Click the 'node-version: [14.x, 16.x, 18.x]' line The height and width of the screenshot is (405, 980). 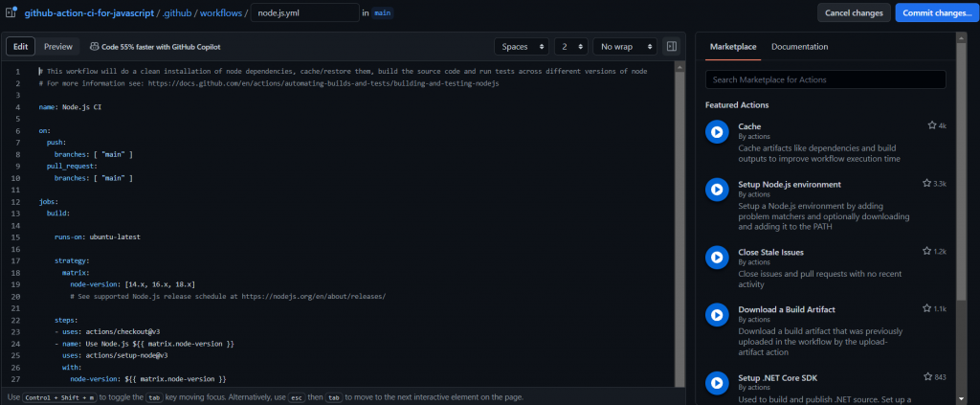tap(132, 284)
